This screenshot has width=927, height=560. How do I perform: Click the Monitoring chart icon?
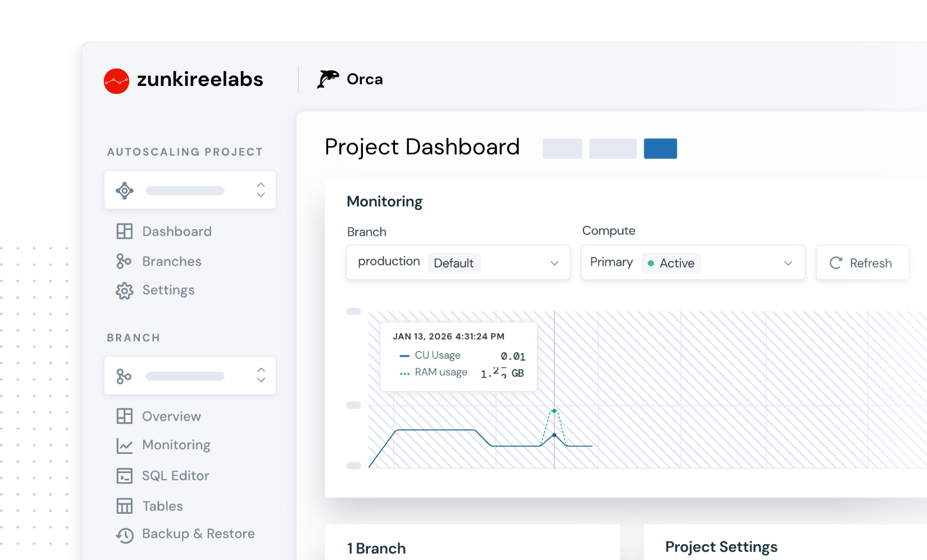[x=124, y=445]
